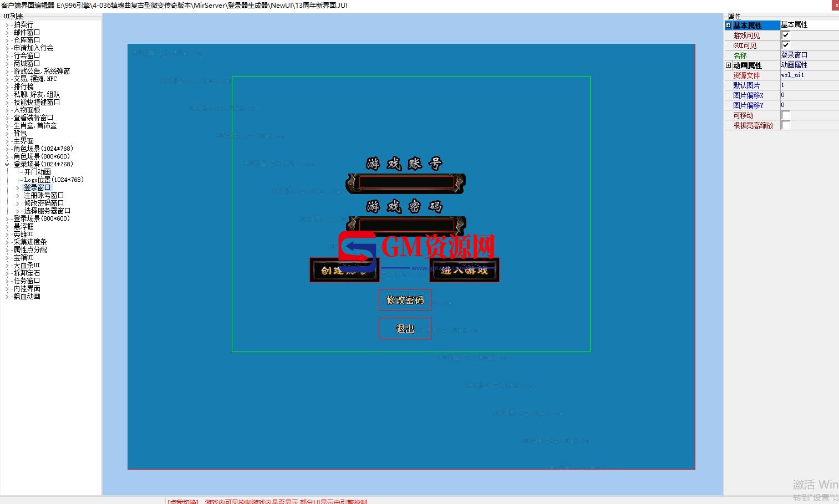
Task: Select 主界面 in the UI list
Action: (x=23, y=141)
